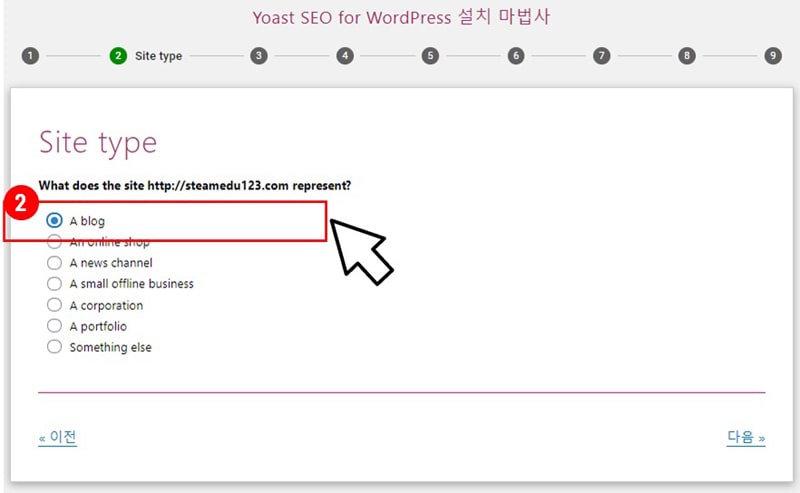Screen dimensions: 800x493
Task: Choose 'A portfolio' radio option
Action: coord(54,326)
